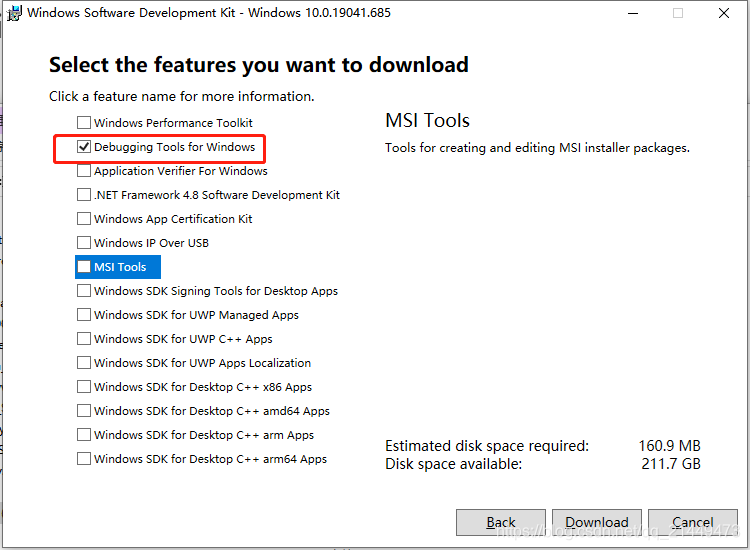Enable Application Verifier For Windows checkbox

coord(84,170)
